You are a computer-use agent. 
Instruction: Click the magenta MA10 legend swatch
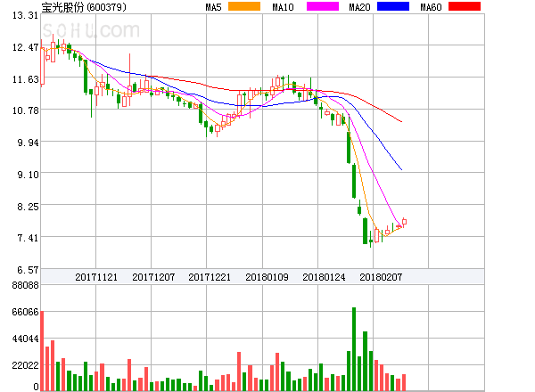pyautogui.click(x=323, y=6)
